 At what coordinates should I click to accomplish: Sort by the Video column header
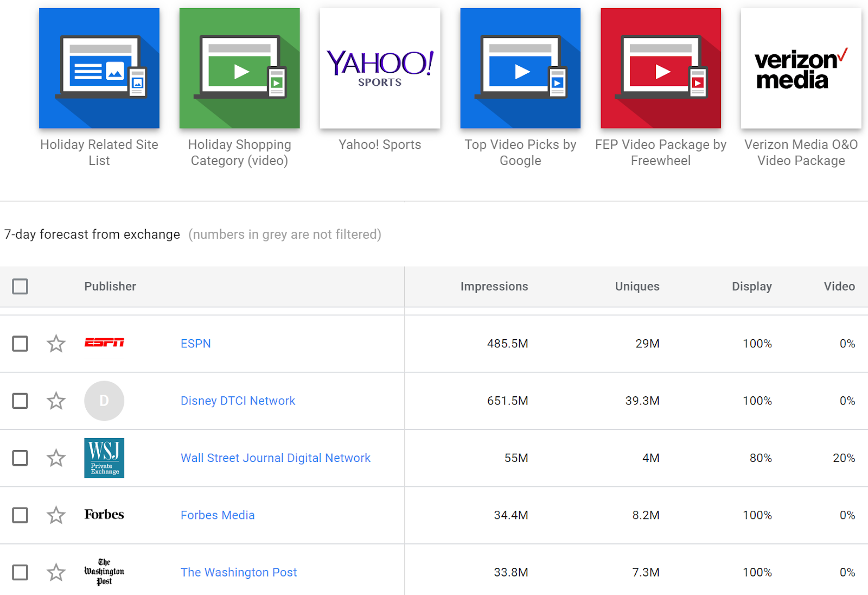point(839,286)
